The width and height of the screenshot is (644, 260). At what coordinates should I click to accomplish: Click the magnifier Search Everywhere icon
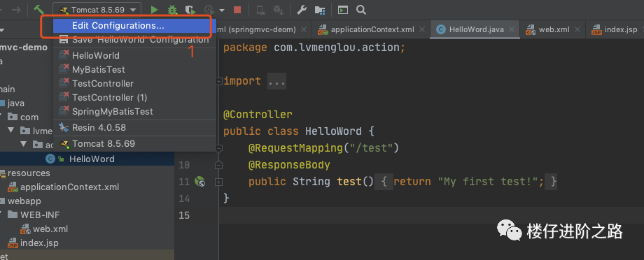(361, 9)
